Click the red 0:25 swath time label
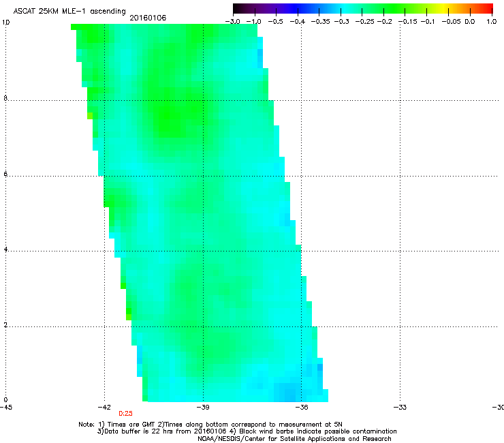The width and height of the screenshot is (504, 443). pos(126,414)
